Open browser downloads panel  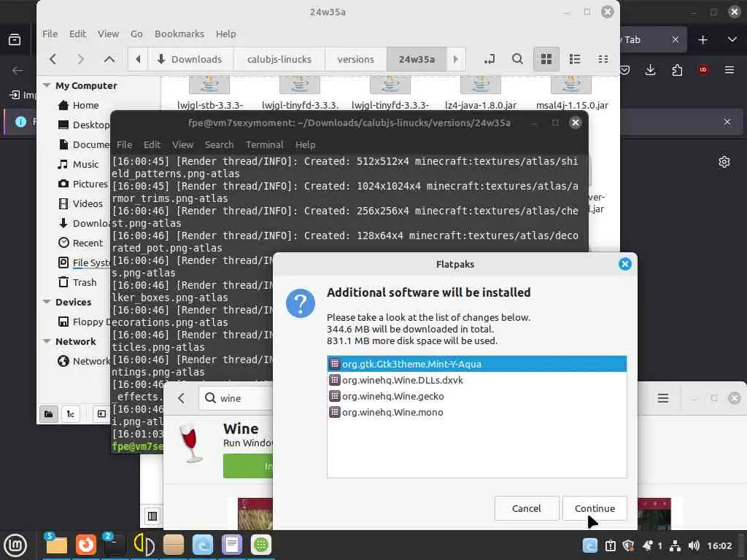650,70
